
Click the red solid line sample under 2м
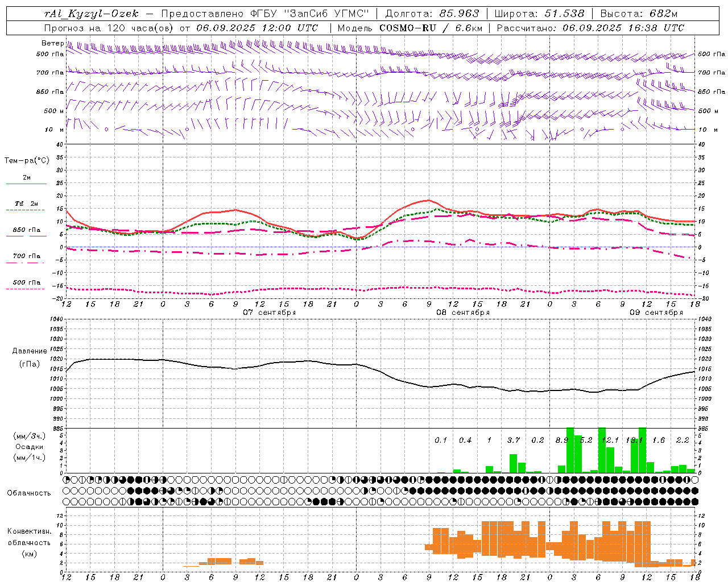pos(26,184)
